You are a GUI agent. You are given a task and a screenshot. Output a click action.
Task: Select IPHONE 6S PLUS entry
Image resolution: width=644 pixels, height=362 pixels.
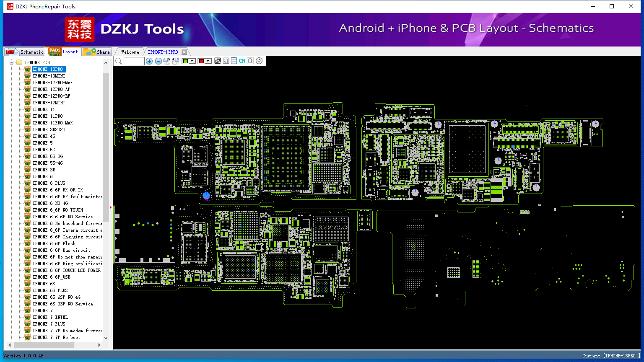(x=50, y=290)
